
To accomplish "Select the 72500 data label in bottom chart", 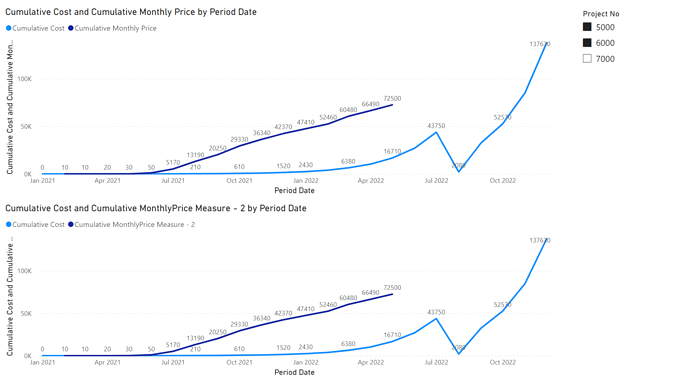I will coord(392,287).
